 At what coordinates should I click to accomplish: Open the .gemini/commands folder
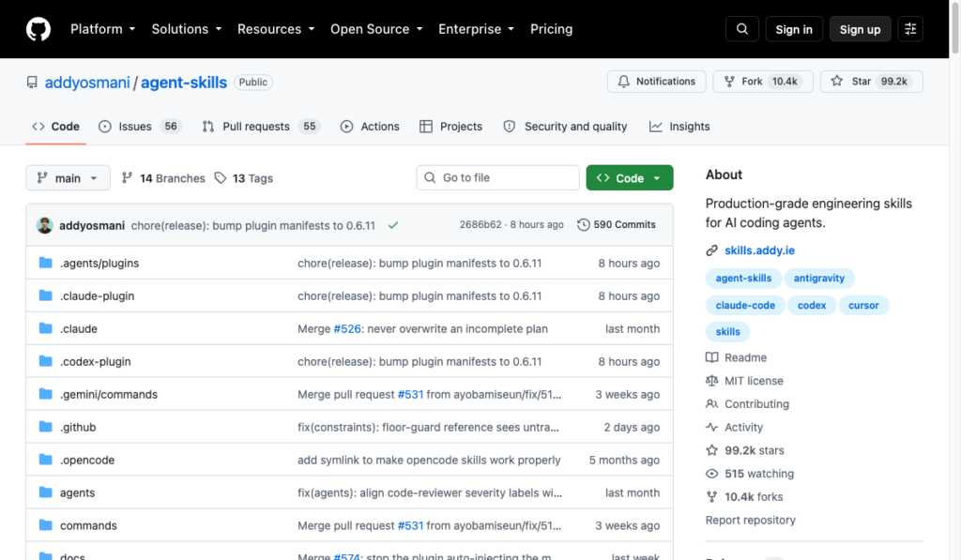tap(109, 394)
